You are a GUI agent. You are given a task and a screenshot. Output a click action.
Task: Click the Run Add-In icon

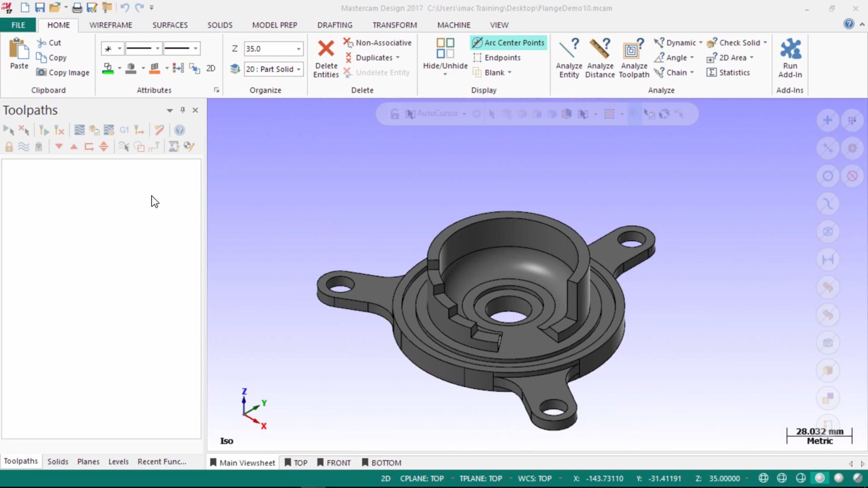pyautogui.click(x=790, y=58)
